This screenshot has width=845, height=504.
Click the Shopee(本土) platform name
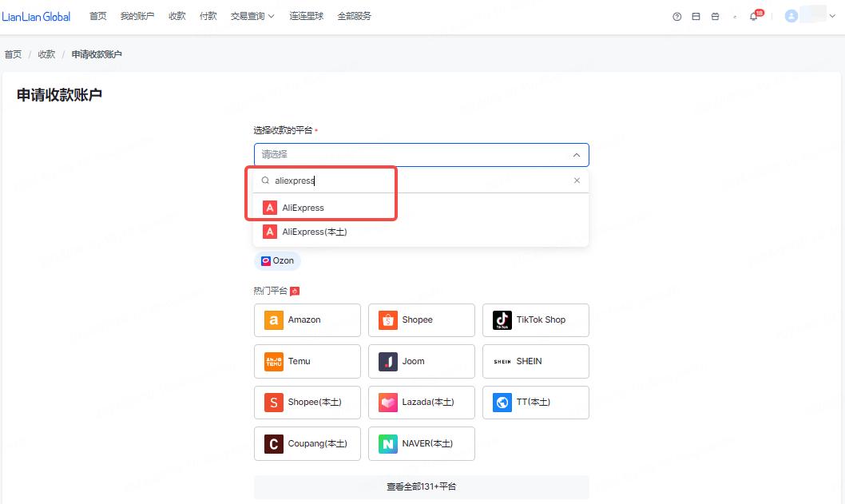pos(315,402)
